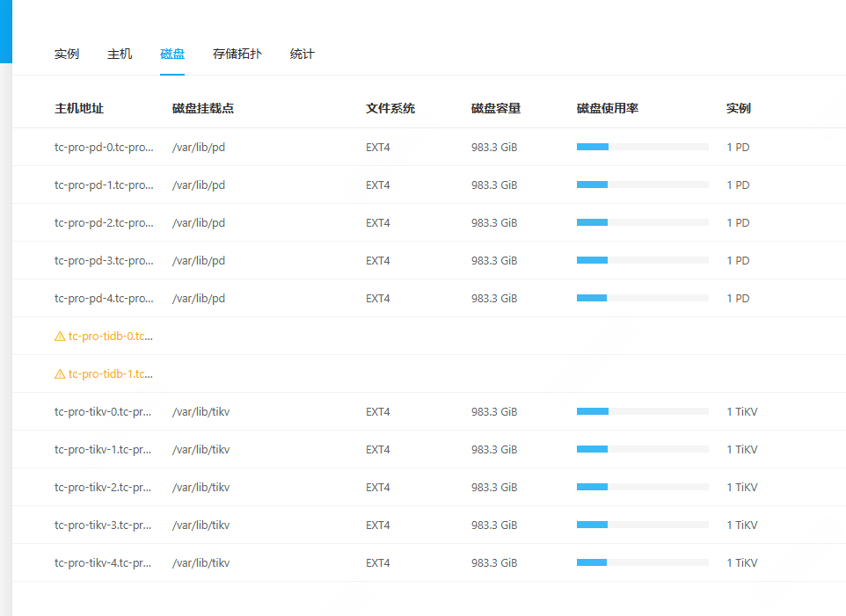Click the tc-pro-tidb-1 warning host name
Viewport: 846px width, 616px height.
pos(111,374)
